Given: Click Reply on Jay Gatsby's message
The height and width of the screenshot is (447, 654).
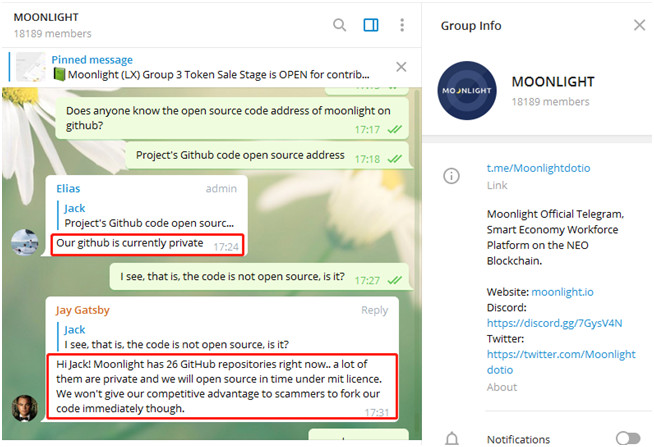Looking at the screenshot, I should point(375,310).
